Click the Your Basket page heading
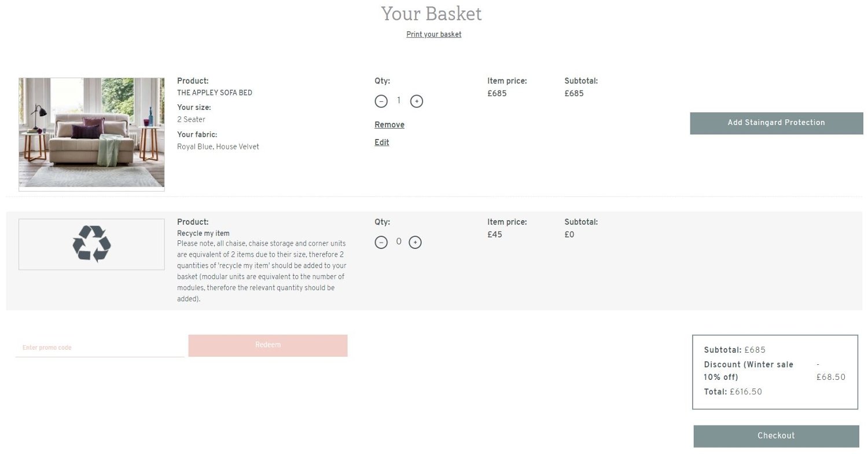Image resolution: width=868 pixels, height=454 pixels. [x=432, y=14]
